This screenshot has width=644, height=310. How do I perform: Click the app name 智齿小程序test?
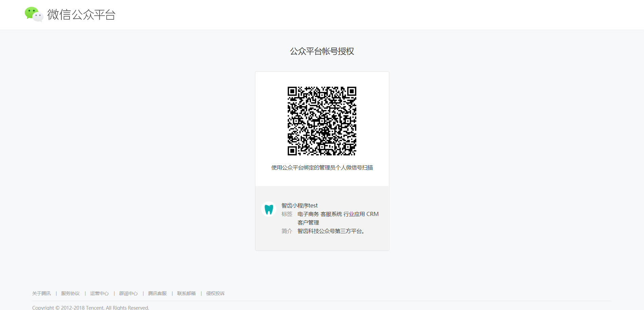[299, 205]
